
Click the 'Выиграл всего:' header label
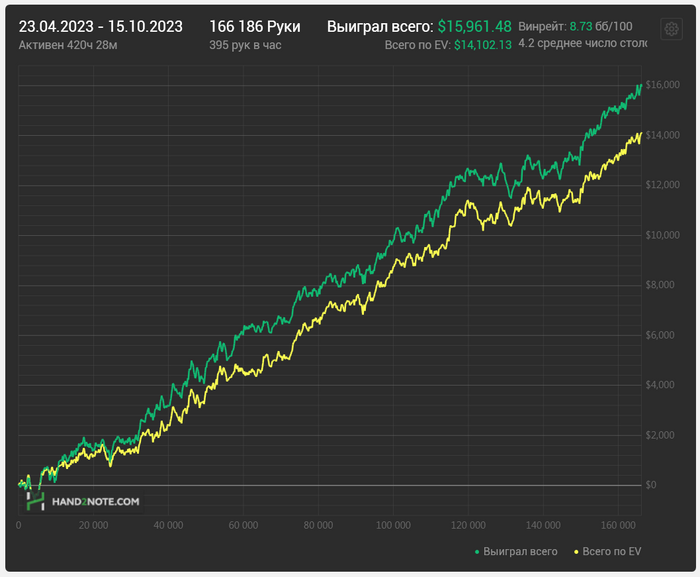click(x=380, y=27)
